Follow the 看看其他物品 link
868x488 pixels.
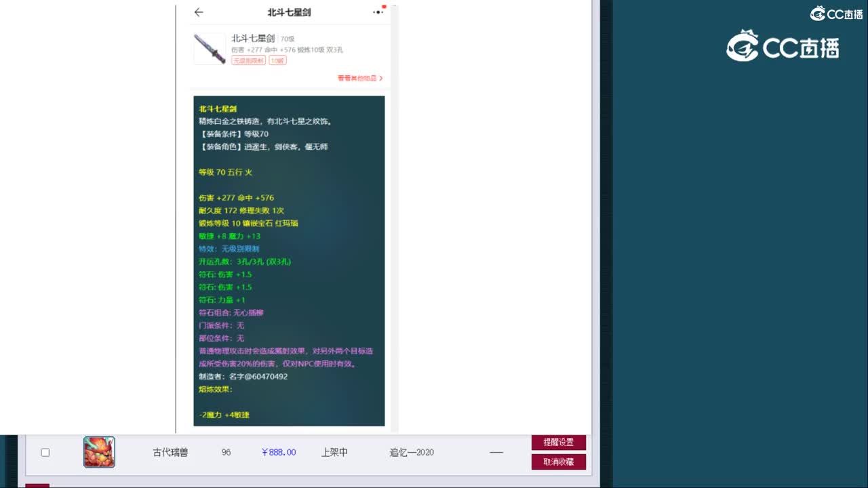point(357,78)
